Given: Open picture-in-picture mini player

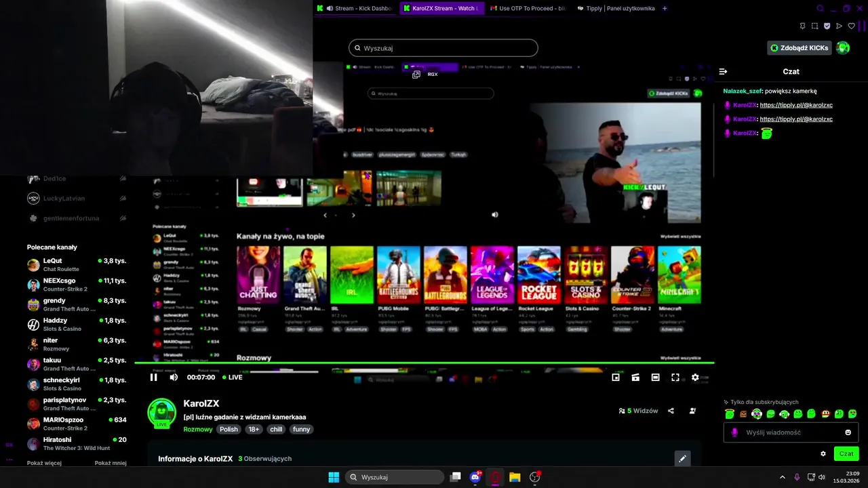Looking at the screenshot, I should coord(616,378).
